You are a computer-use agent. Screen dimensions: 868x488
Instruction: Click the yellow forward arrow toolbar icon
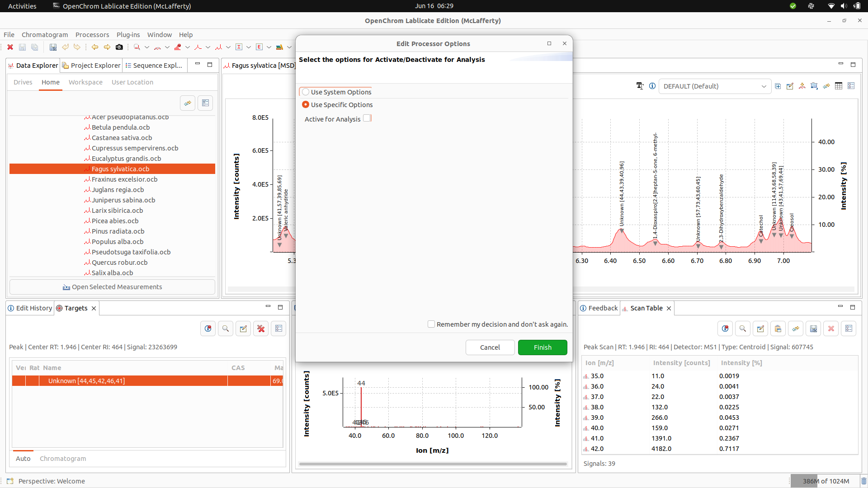point(107,47)
